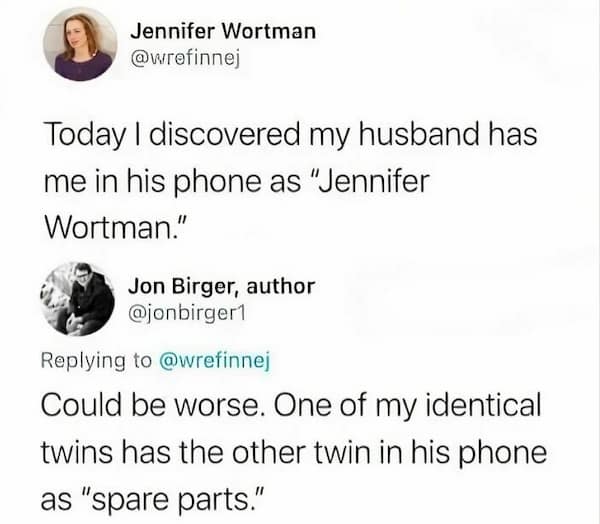
Task: Click the word "husband" in Jennifer's tweet
Action: (x=418, y=134)
